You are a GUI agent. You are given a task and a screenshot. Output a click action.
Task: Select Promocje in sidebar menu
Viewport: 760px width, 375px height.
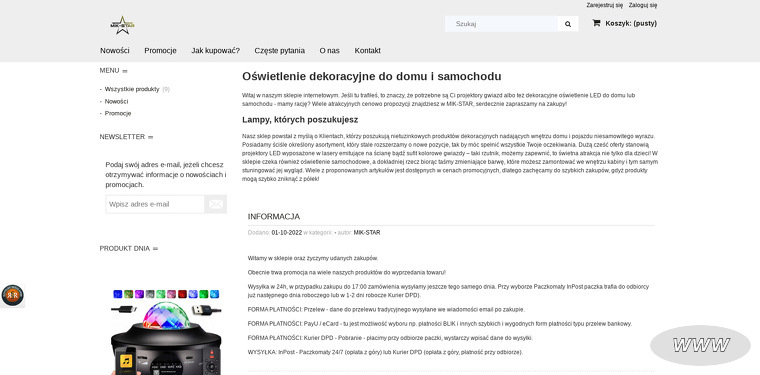point(118,113)
